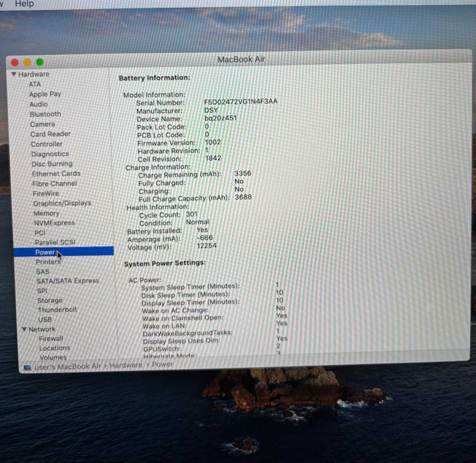Image resolution: width=476 pixels, height=463 pixels.
Task: Click the Hardware section label
Action: [34, 74]
